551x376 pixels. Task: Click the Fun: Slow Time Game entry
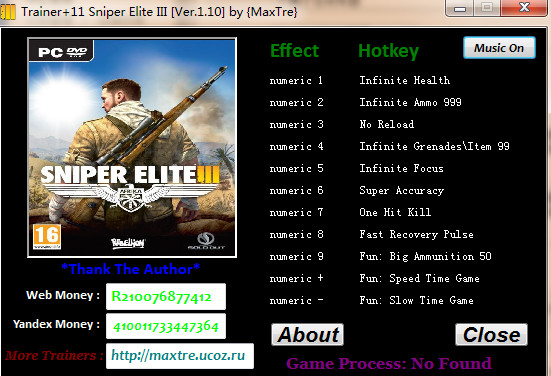pos(416,300)
